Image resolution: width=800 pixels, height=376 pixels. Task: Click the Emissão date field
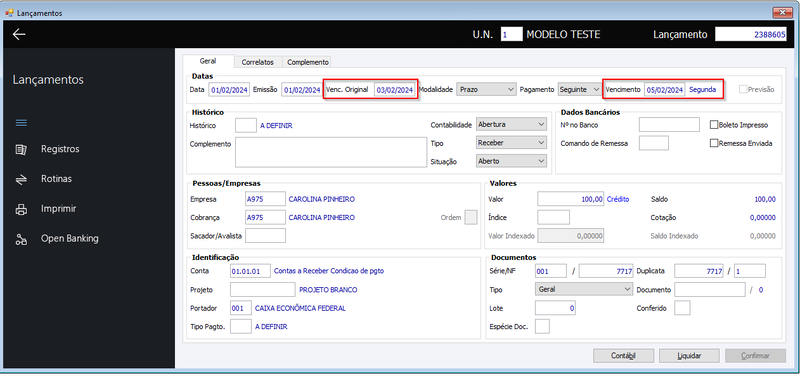coord(302,90)
